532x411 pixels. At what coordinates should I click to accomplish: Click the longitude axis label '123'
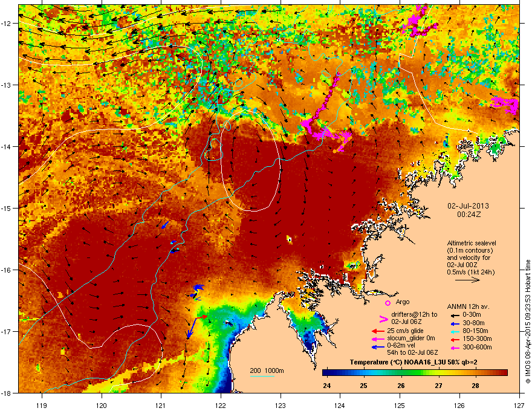pos(281,405)
